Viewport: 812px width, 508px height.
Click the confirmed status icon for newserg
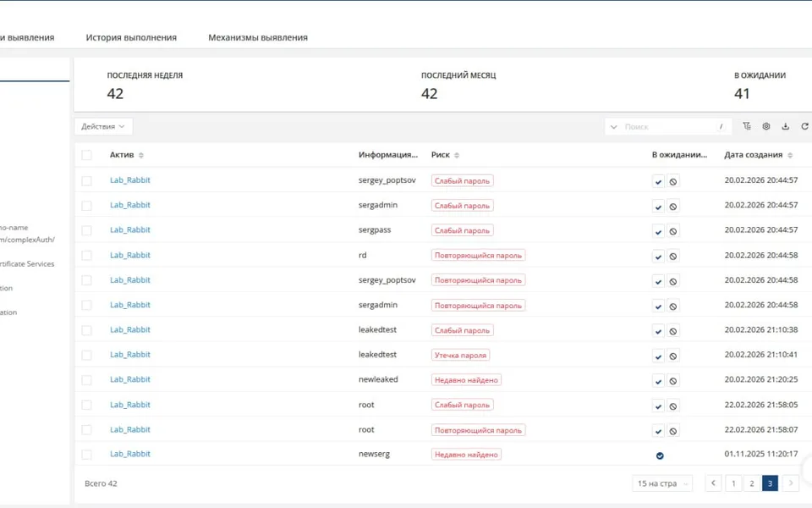pyautogui.click(x=660, y=456)
